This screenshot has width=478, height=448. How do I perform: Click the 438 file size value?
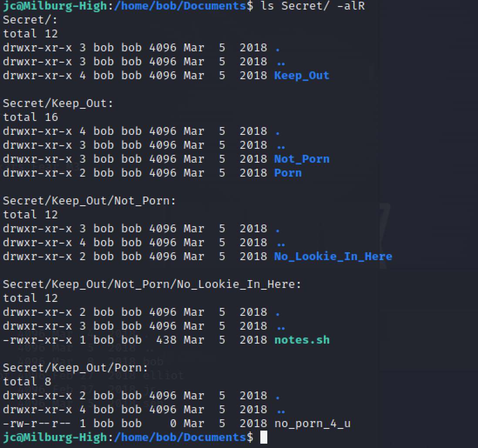(166, 340)
